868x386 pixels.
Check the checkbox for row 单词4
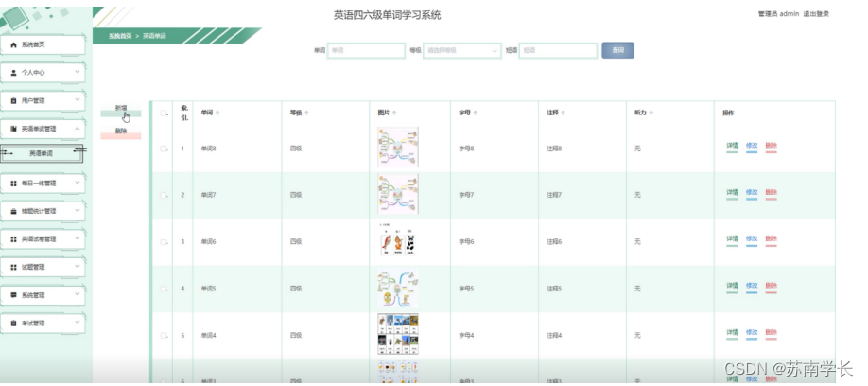164,335
